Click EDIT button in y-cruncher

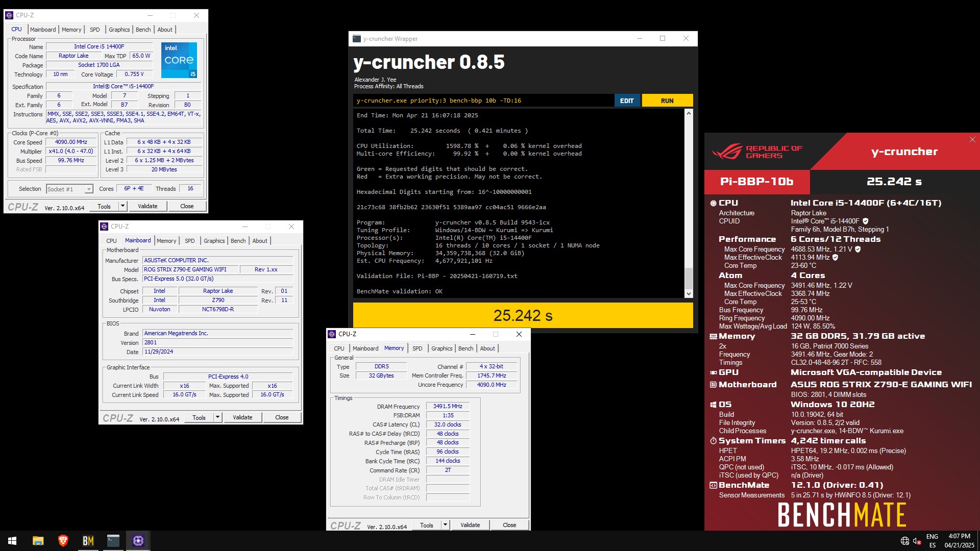(x=627, y=101)
